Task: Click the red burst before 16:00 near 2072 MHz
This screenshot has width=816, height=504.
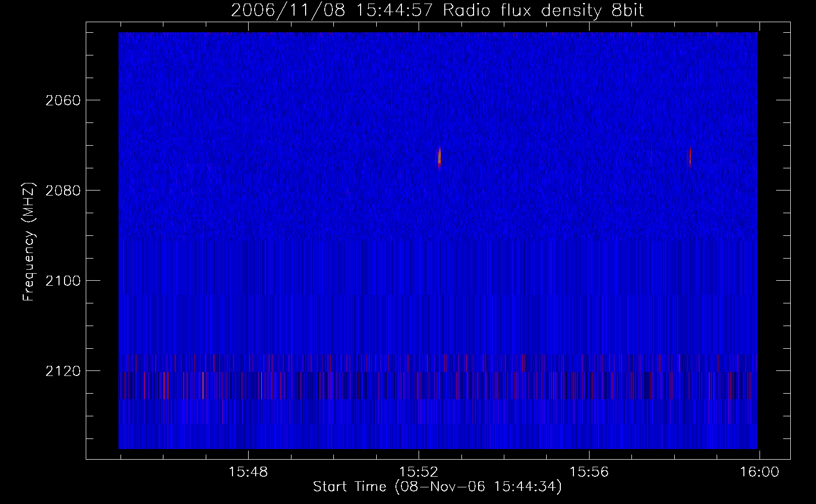Action: [689, 156]
